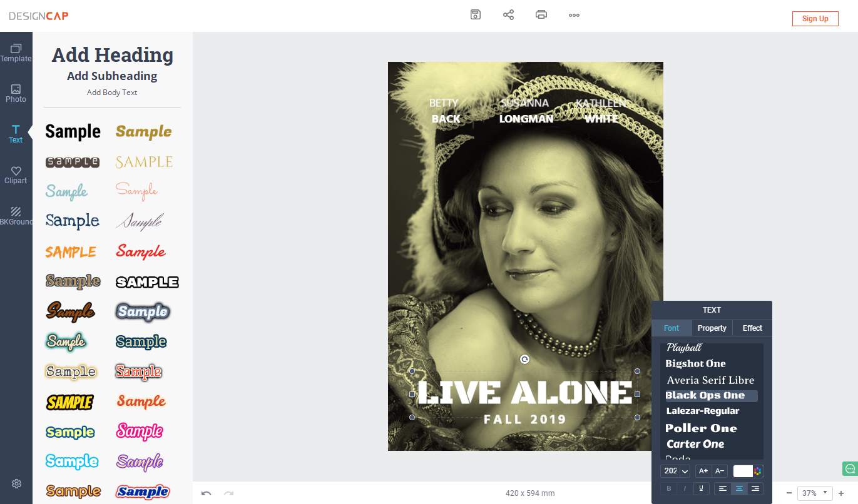The width and height of the screenshot is (858, 504).
Task: Open the white text color swatch
Action: point(743,471)
